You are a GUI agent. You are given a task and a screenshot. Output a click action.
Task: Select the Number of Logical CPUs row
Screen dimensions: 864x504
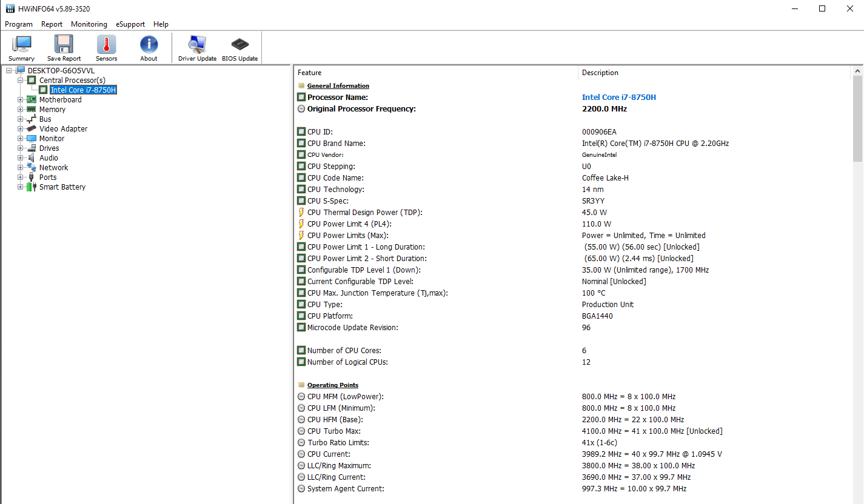(574, 362)
